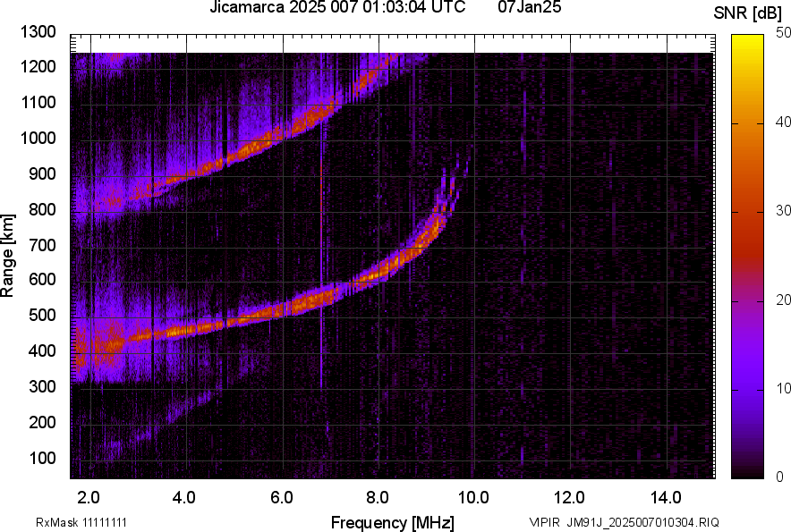Click the plot title 'Jicamarca 2025 007 01:03:04 UTC'
The width and height of the screenshot is (791, 532).
click(x=337, y=7)
